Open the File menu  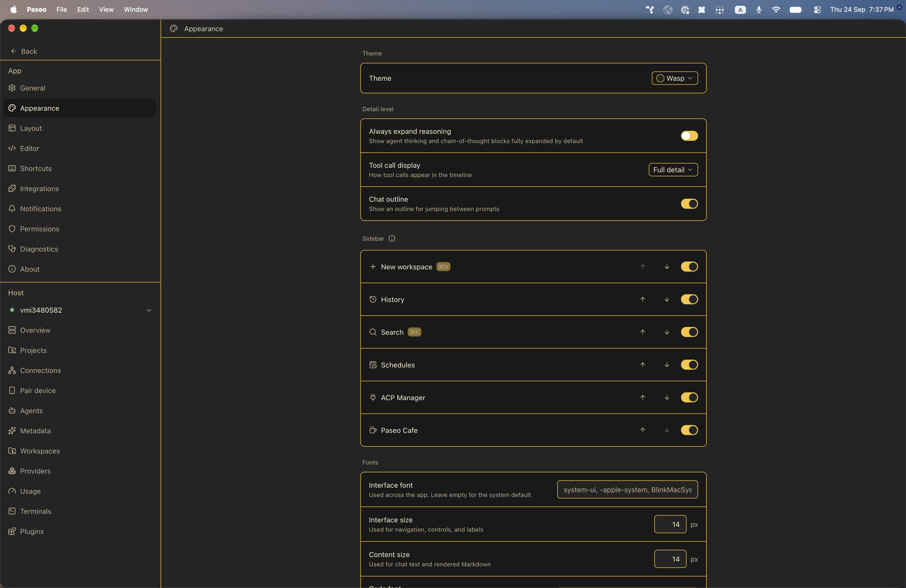[62, 10]
